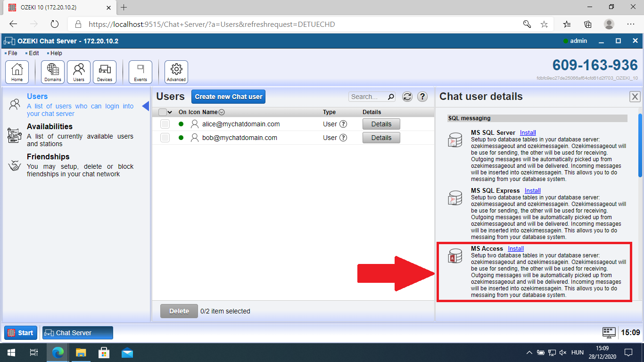This screenshot has height=362, width=644.
Task: Click the Install link for MS Access
Action: pyautogui.click(x=515, y=248)
